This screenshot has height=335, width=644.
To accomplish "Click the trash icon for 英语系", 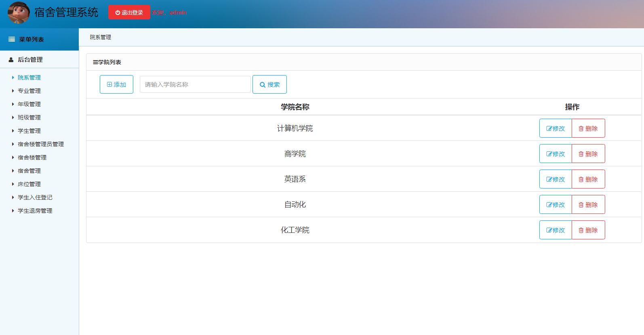I will (x=581, y=179).
